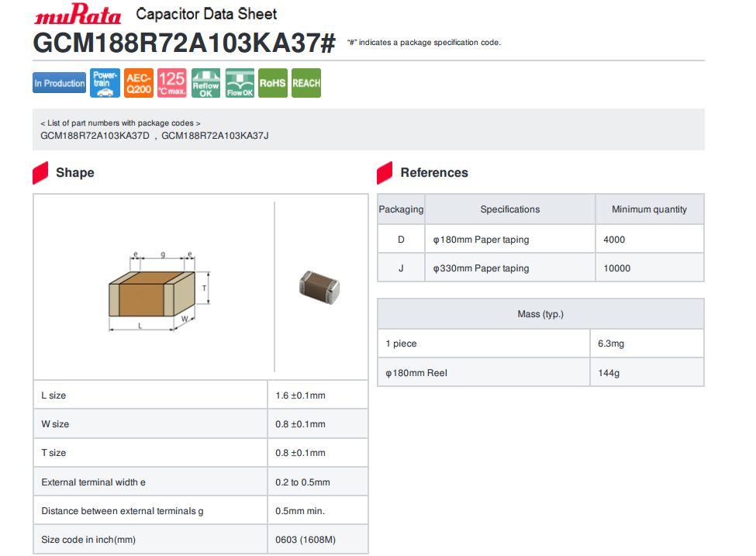The image size is (756, 556).
Task: Click the List of part numbers caption
Action: coord(120,123)
